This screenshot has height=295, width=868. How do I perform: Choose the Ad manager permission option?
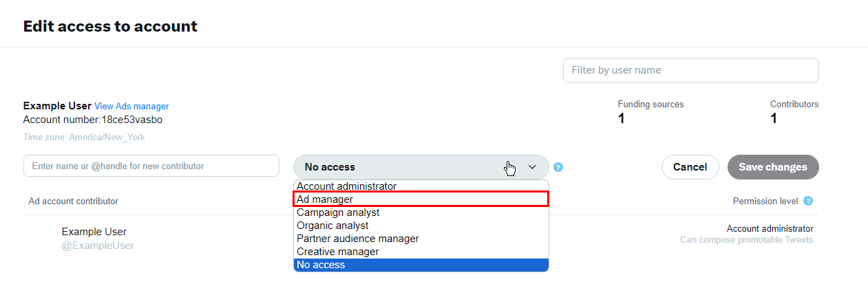tap(325, 199)
